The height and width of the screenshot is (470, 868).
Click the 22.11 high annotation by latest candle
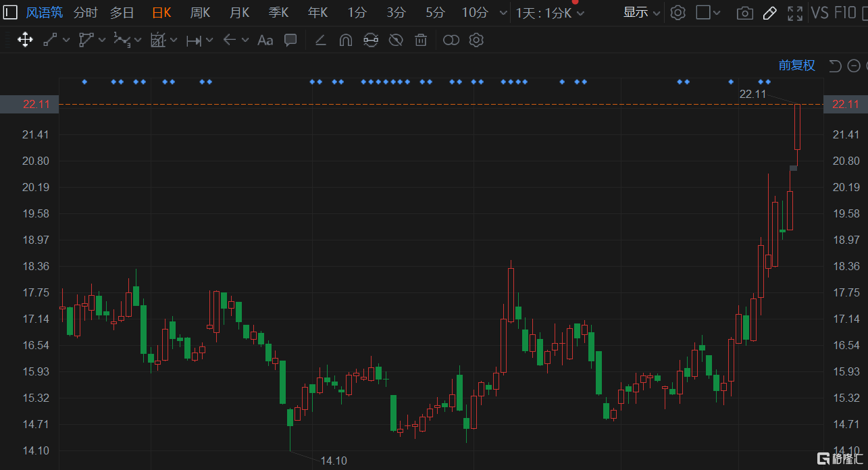[x=752, y=94]
